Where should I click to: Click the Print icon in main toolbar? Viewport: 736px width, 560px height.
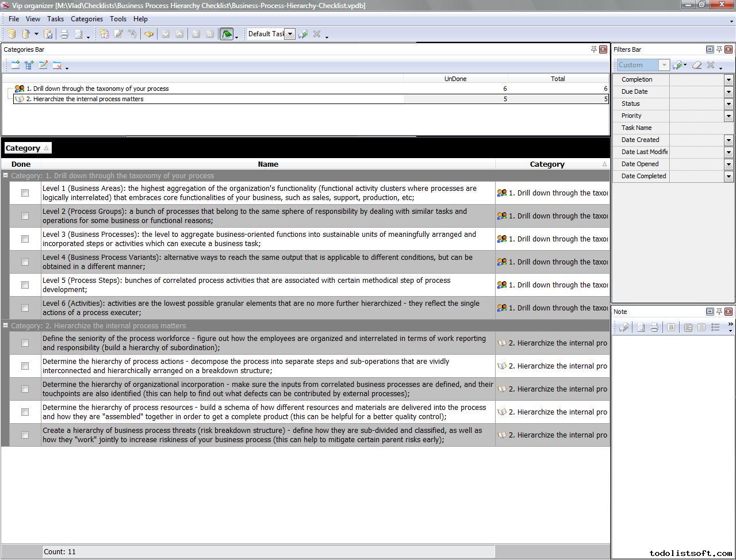[64, 34]
